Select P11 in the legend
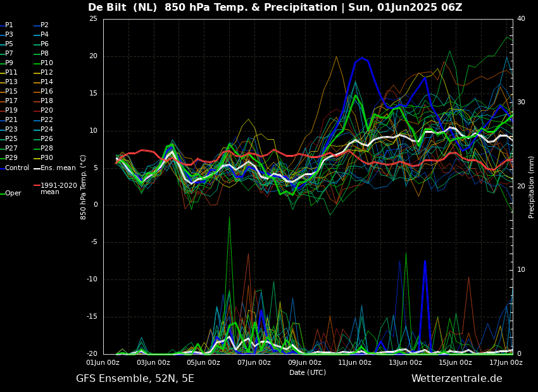538x392 pixels. (x=9, y=73)
